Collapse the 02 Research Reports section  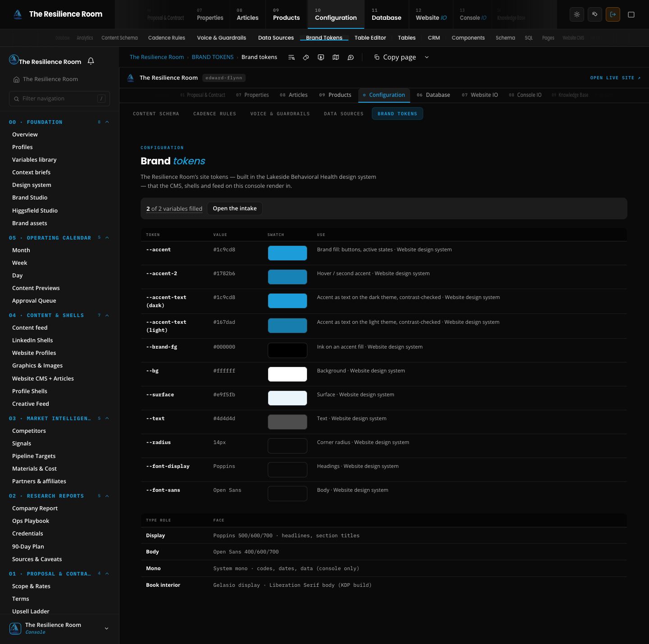coord(107,496)
